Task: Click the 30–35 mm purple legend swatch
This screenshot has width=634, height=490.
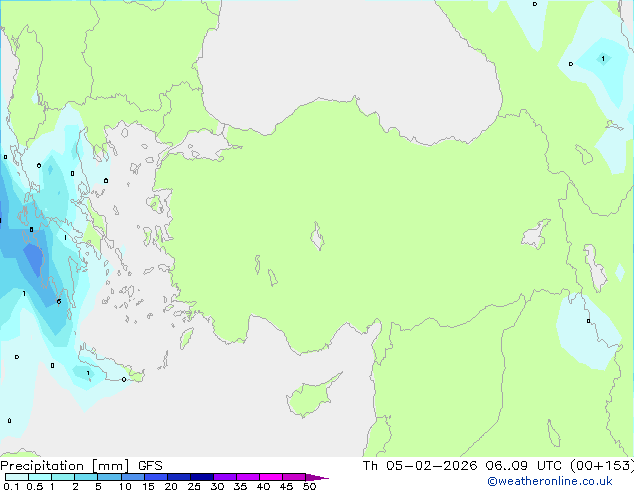Action: (x=224, y=477)
